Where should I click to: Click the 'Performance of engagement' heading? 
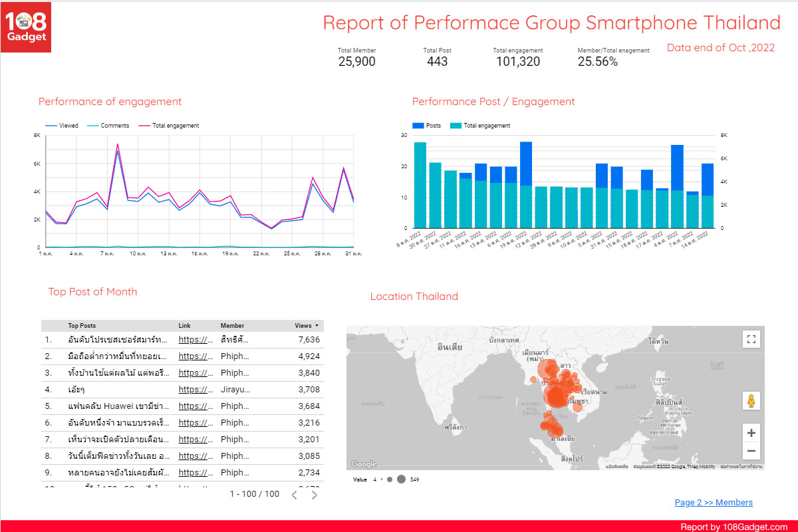tap(110, 102)
